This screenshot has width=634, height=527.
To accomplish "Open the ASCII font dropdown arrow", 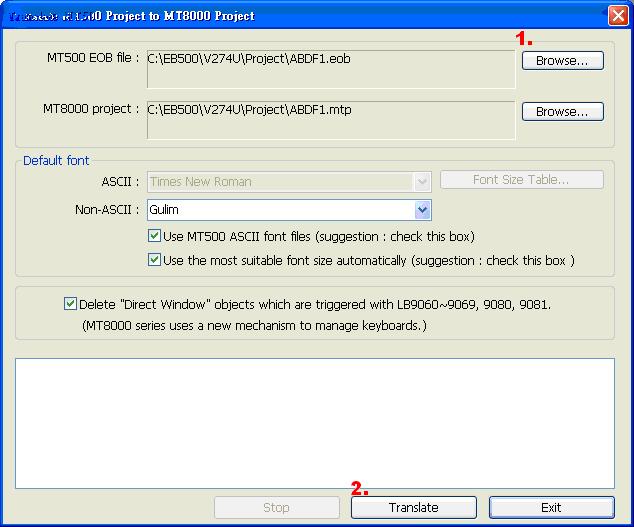I will pos(422,182).
